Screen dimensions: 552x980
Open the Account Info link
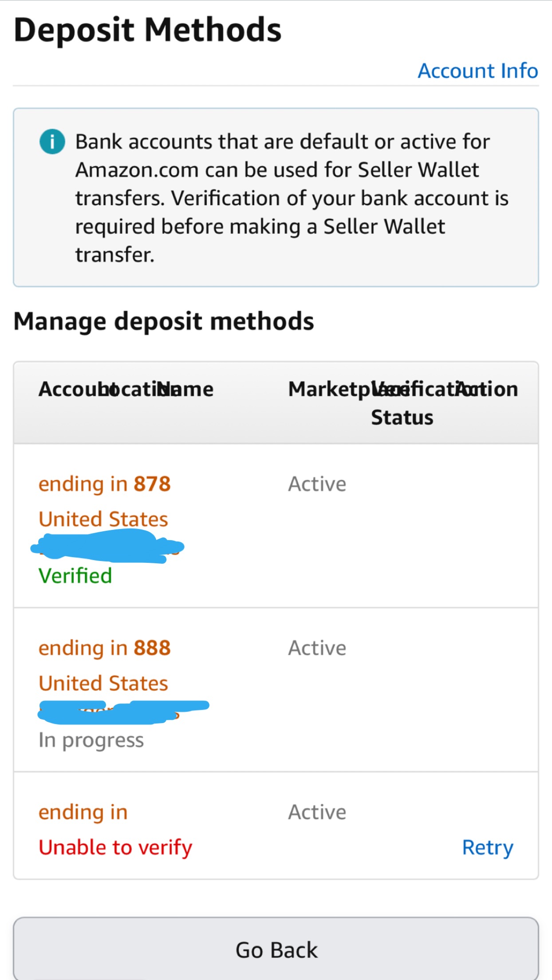(x=478, y=71)
